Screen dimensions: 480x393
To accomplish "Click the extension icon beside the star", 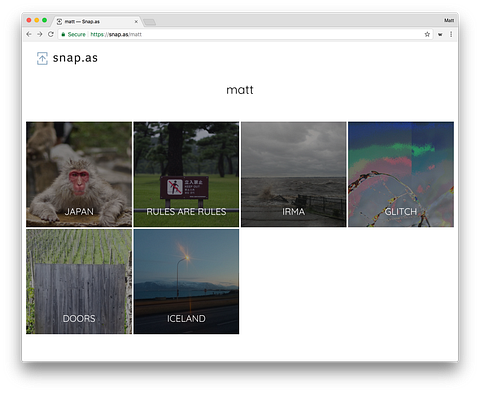I will coord(440,34).
